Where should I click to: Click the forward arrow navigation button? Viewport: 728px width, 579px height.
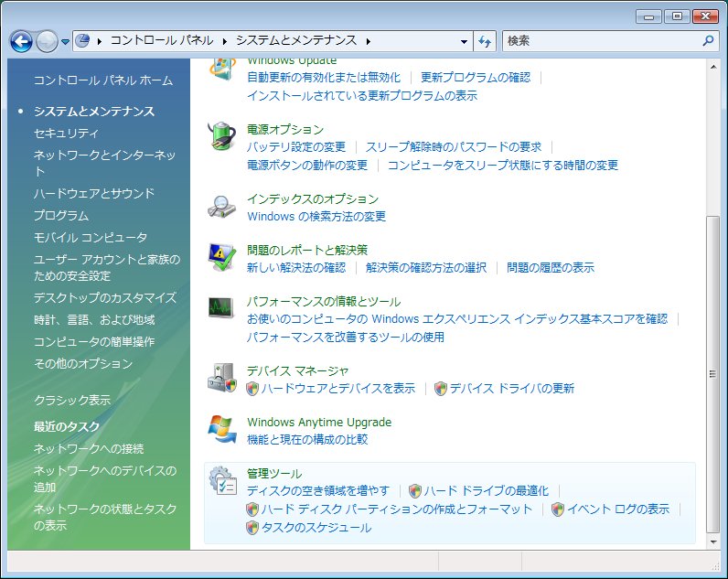pos(47,41)
